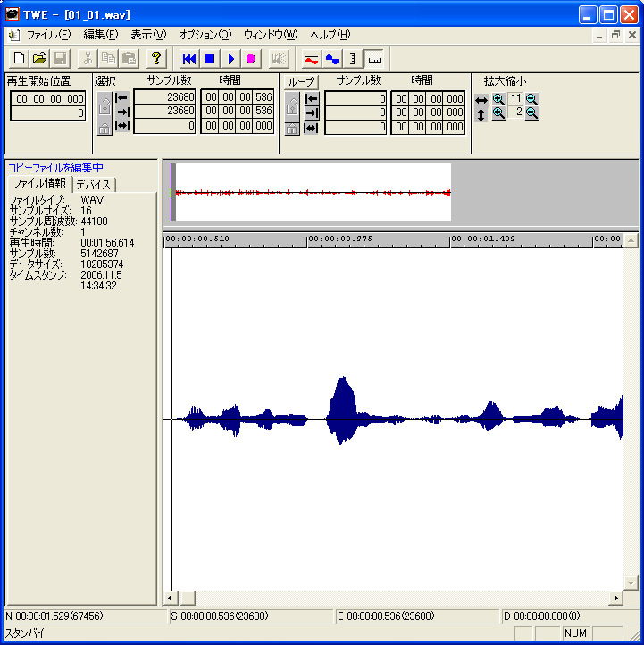Click the horizontal scrollbar right arrow
This screenshot has width=644, height=645.
(615, 598)
